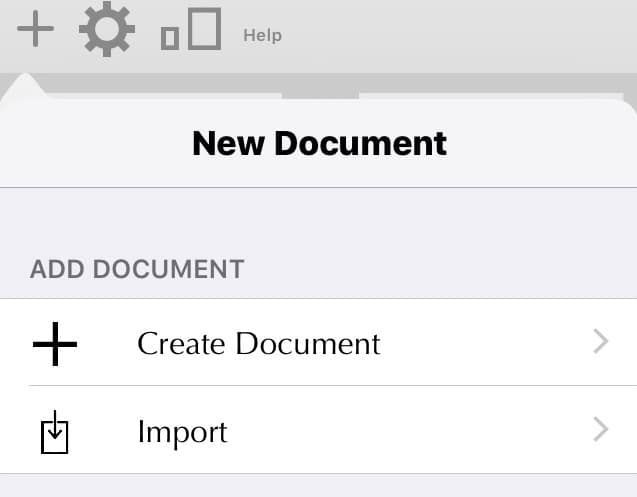Click the popover's pointer arrow under the plus
Image resolution: width=637 pixels, height=497 pixels.
(x=28, y=88)
